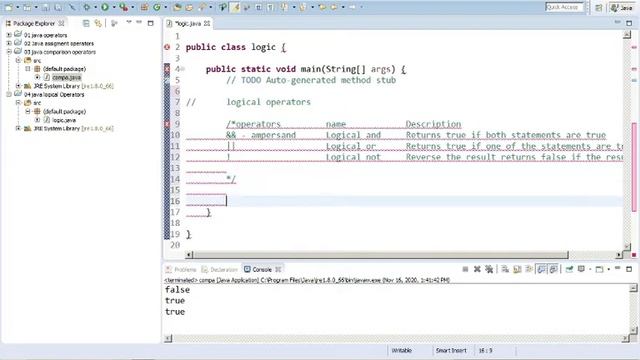Click the Run Last Tool icon with red badge
Screen dimensions: 640x360
(123, 7)
